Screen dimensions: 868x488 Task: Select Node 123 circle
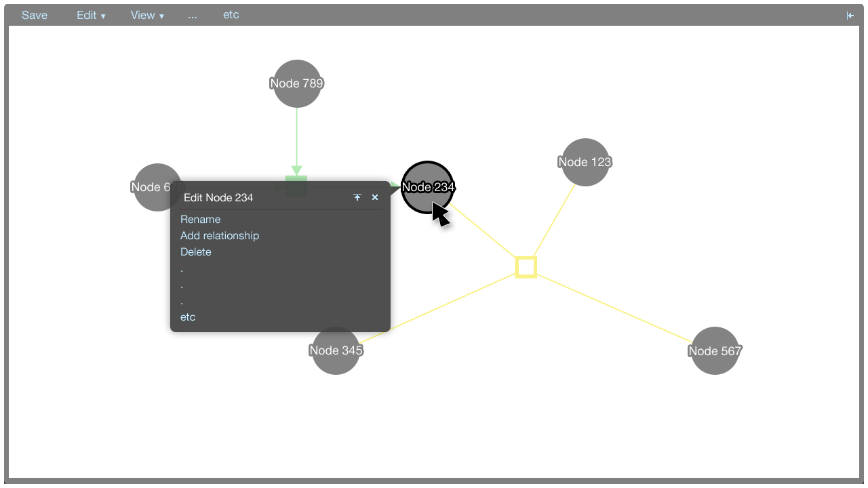click(x=585, y=162)
